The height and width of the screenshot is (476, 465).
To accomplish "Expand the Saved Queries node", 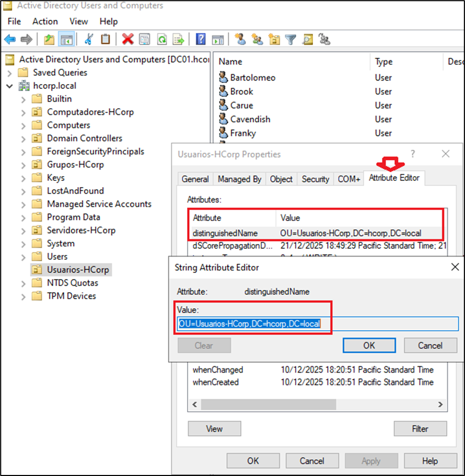I will click(10, 73).
